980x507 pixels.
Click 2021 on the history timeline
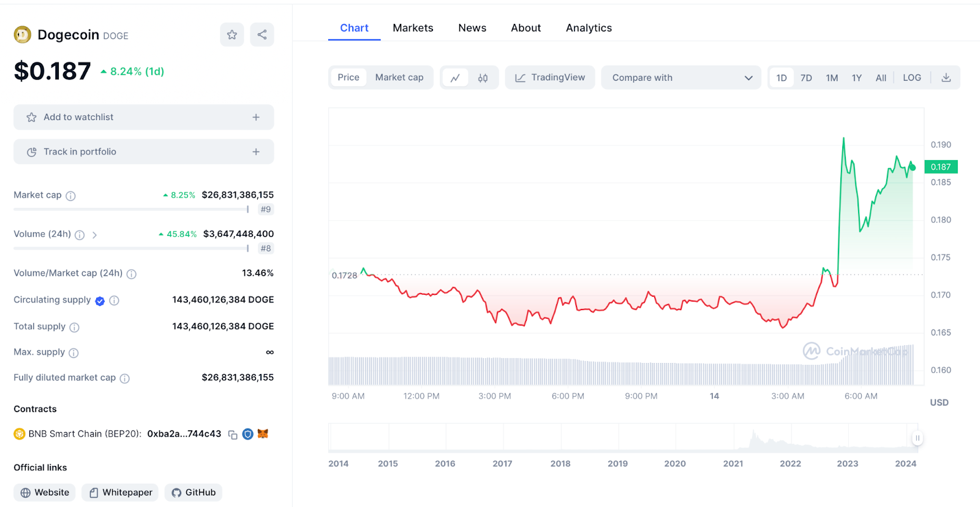click(x=733, y=463)
